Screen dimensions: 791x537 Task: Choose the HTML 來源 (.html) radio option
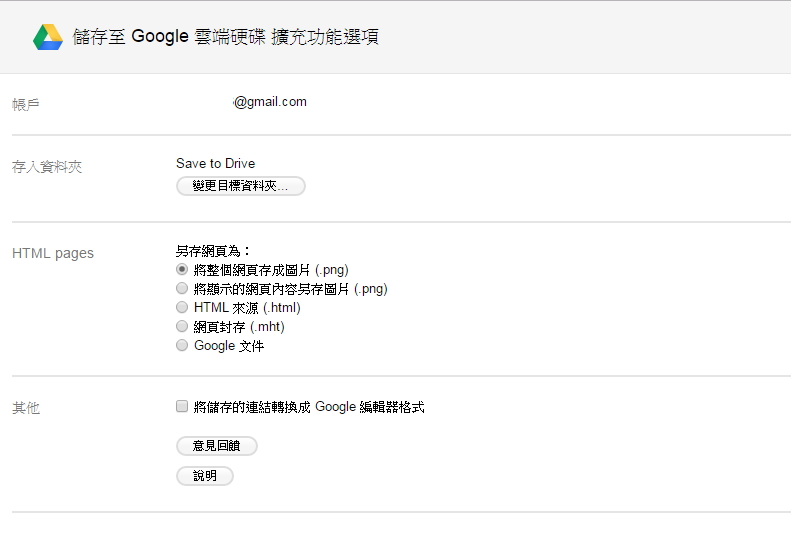pyautogui.click(x=182, y=308)
